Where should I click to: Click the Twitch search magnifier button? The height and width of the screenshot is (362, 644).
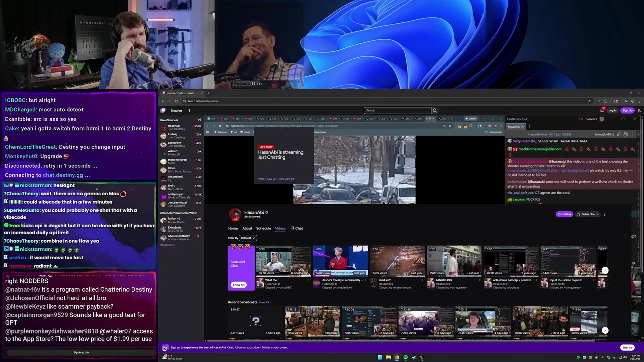pyautogui.click(x=435, y=110)
